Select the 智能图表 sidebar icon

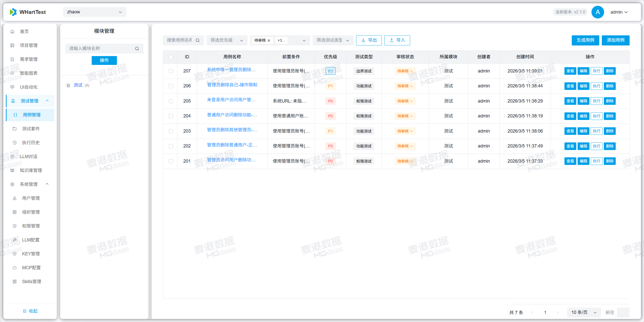[x=12, y=73]
